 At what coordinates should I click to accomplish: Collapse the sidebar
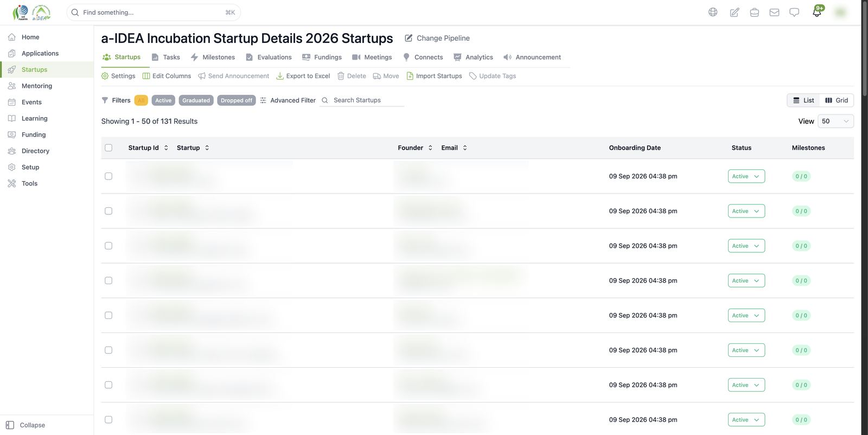25,425
